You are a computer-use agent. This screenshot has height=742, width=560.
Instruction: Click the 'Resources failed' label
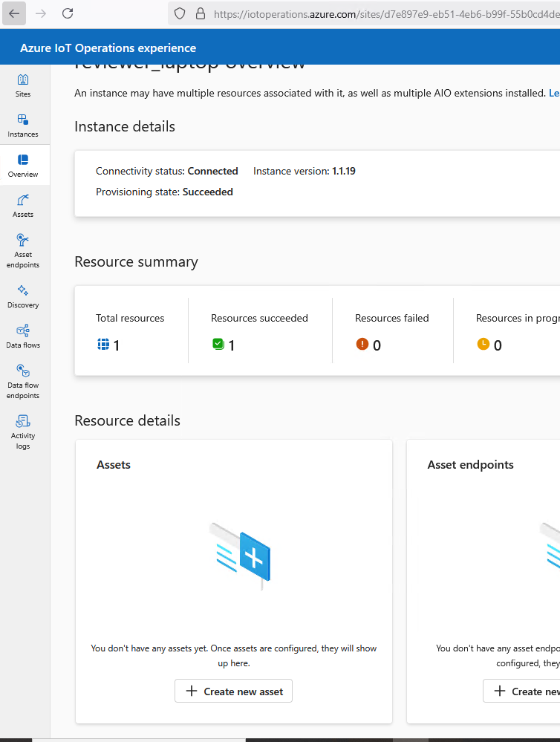tap(392, 318)
